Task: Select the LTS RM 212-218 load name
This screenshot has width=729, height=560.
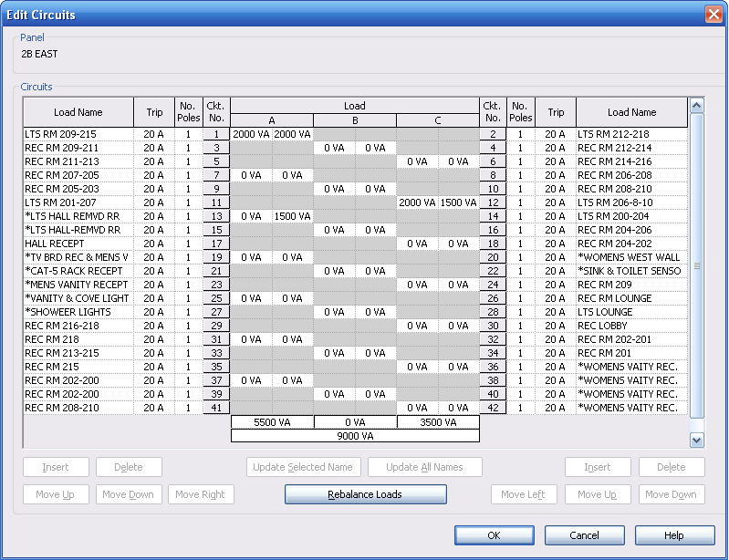Action: point(631,134)
